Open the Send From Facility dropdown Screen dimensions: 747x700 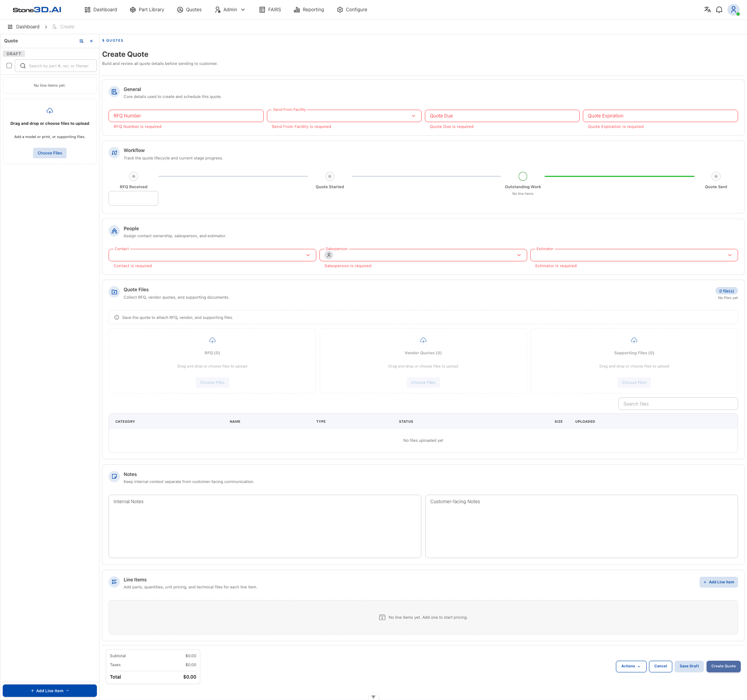344,116
